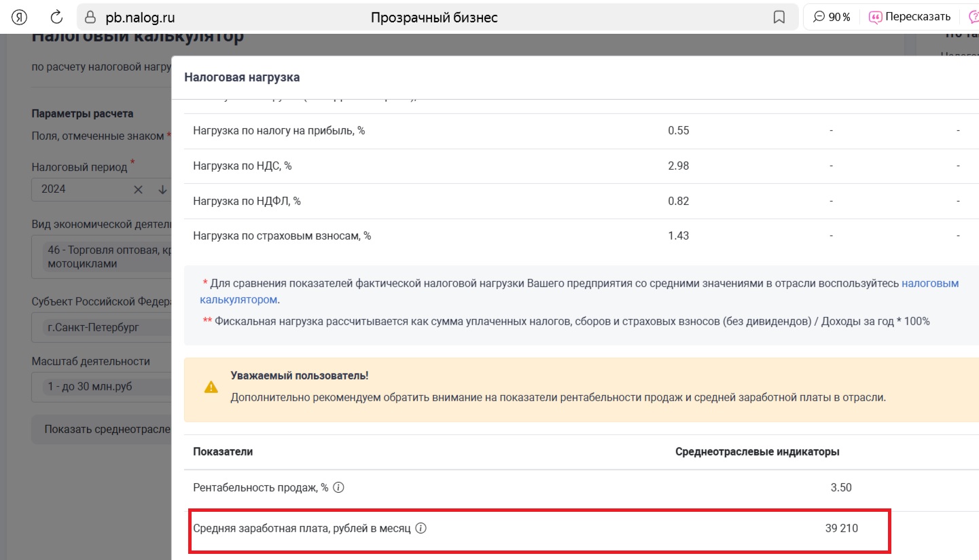Click Показать среднеотраслевые button
Screen dimensions: 979x560
click(x=101, y=429)
